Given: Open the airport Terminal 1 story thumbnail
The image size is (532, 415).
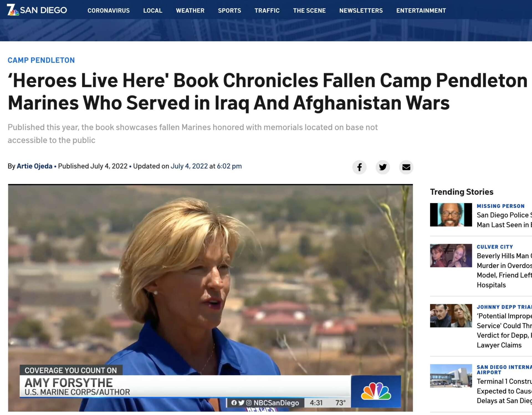Looking at the screenshot, I should 451,376.
